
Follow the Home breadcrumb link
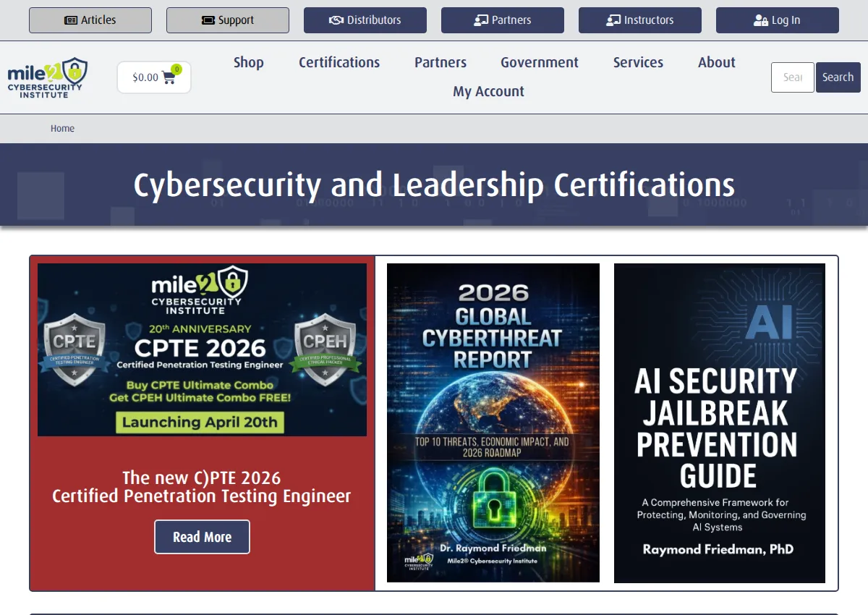coord(62,128)
